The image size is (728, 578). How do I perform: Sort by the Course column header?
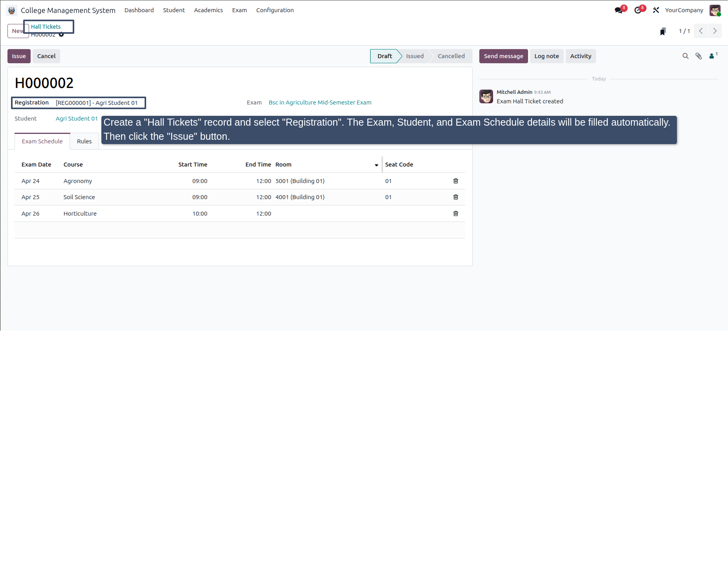pos(73,165)
